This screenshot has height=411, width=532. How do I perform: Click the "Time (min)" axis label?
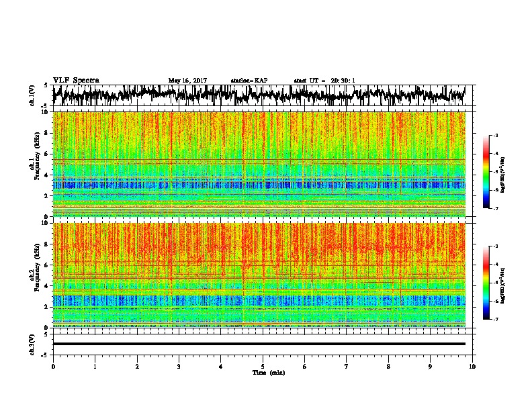269,373
